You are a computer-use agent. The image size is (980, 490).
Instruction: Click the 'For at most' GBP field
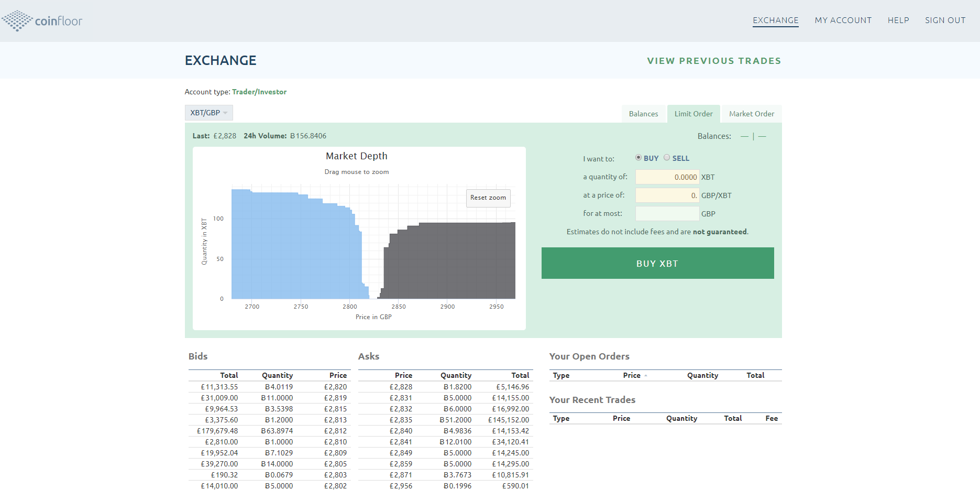coord(667,214)
